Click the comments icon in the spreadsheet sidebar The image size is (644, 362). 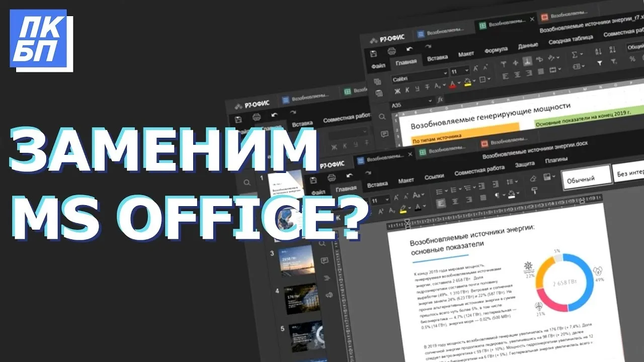[384, 134]
